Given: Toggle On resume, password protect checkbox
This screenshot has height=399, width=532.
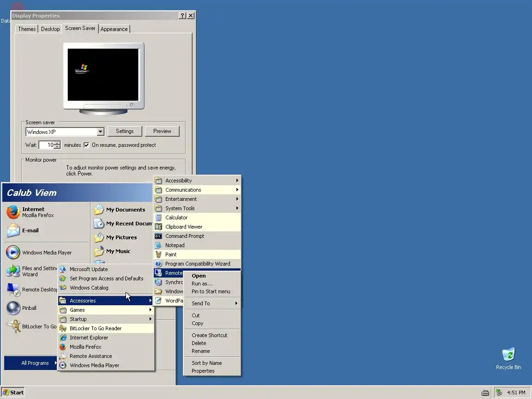Looking at the screenshot, I should pyautogui.click(x=86, y=145).
